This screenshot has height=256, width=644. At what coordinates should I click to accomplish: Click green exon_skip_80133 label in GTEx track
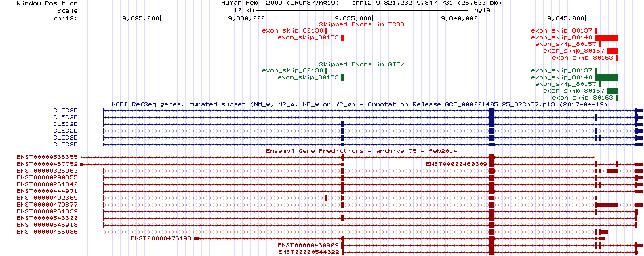308,77
